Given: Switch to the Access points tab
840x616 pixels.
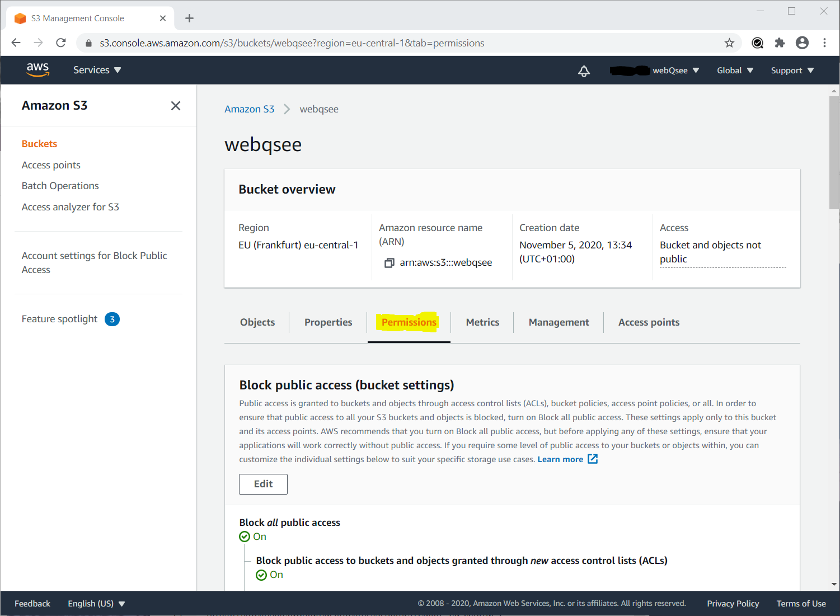Looking at the screenshot, I should coord(649,322).
